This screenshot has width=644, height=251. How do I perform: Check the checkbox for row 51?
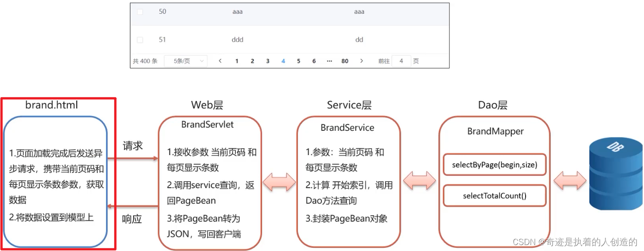click(x=140, y=40)
